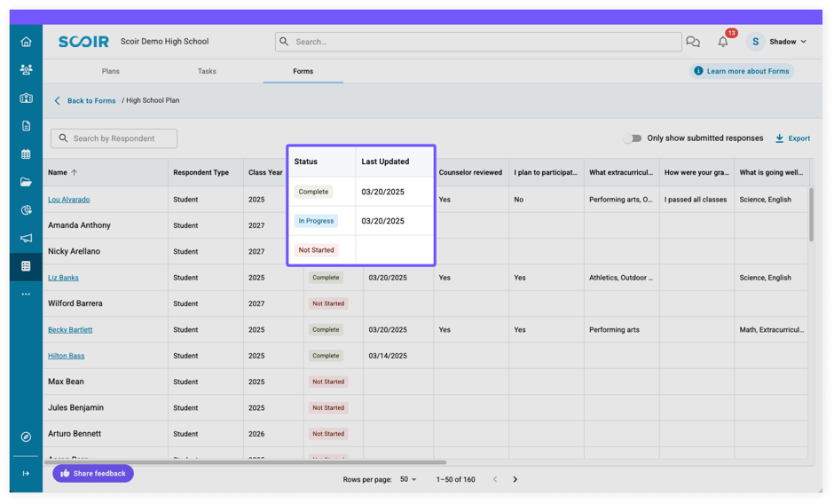Switch to the Plans tab
Screen dimensions: 834x504
pos(111,71)
